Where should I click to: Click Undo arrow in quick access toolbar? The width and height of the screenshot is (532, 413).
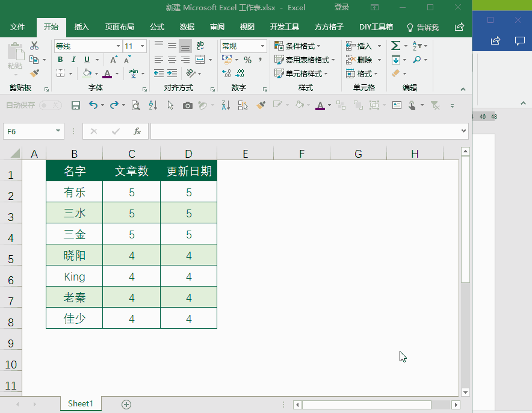click(93, 105)
